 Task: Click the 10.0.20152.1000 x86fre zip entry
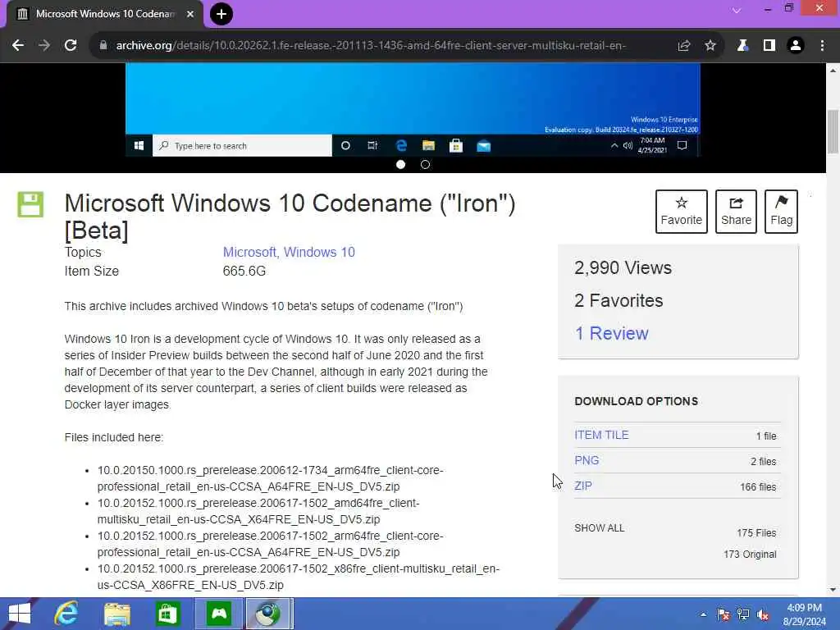pos(299,577)
